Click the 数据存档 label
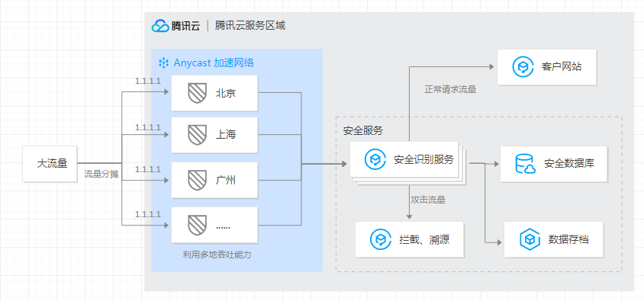 point(568,239)
